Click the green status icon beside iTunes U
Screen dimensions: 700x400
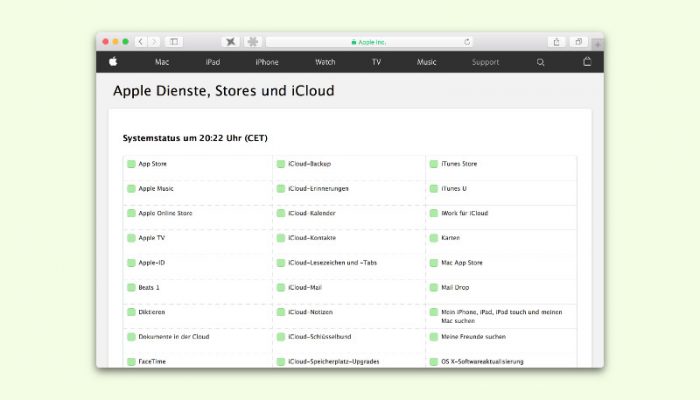tap(433, 188)
